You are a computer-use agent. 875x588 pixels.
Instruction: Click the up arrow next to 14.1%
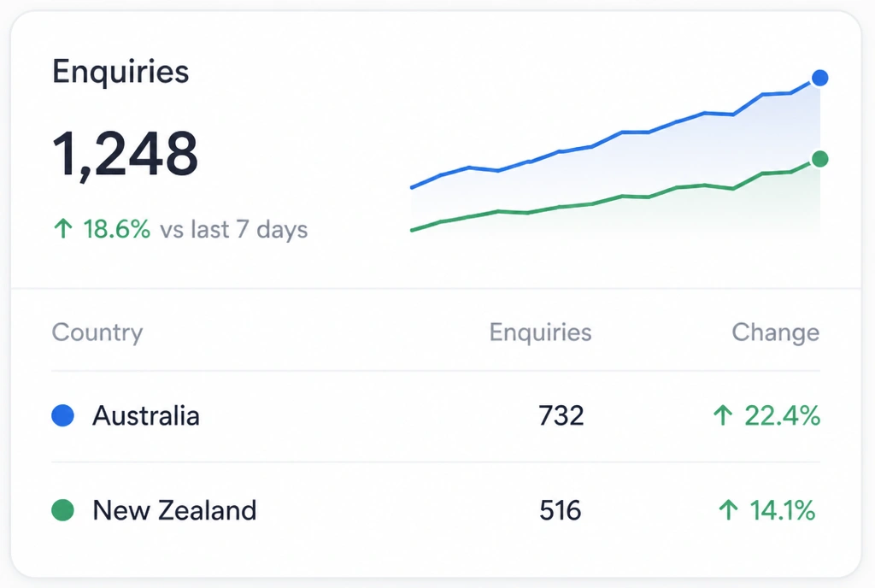(728, 510)
